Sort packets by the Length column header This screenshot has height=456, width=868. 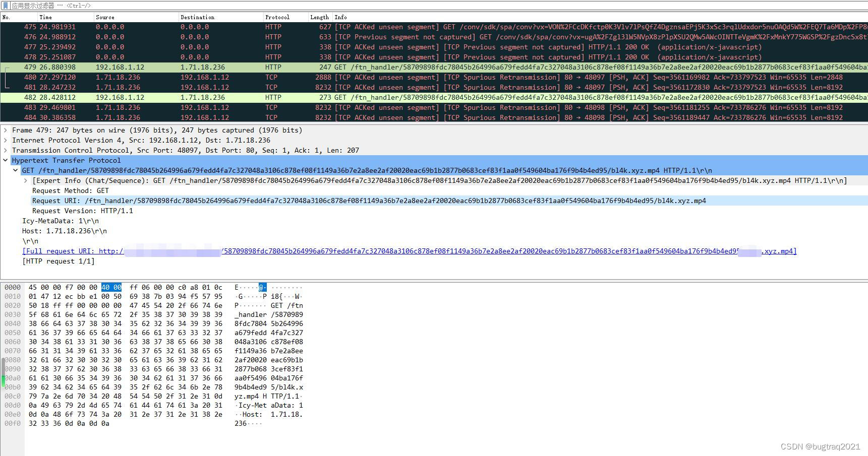click(x=321, y=17)
